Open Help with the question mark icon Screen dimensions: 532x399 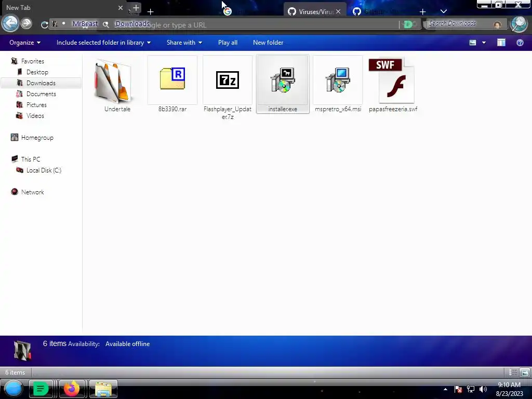point(520,43)
